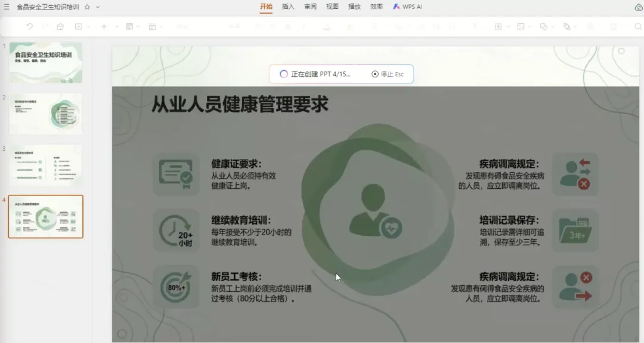Click the 新员工考核: heading
The width and height of the screenshot is (644, 343).
[236, 276]
